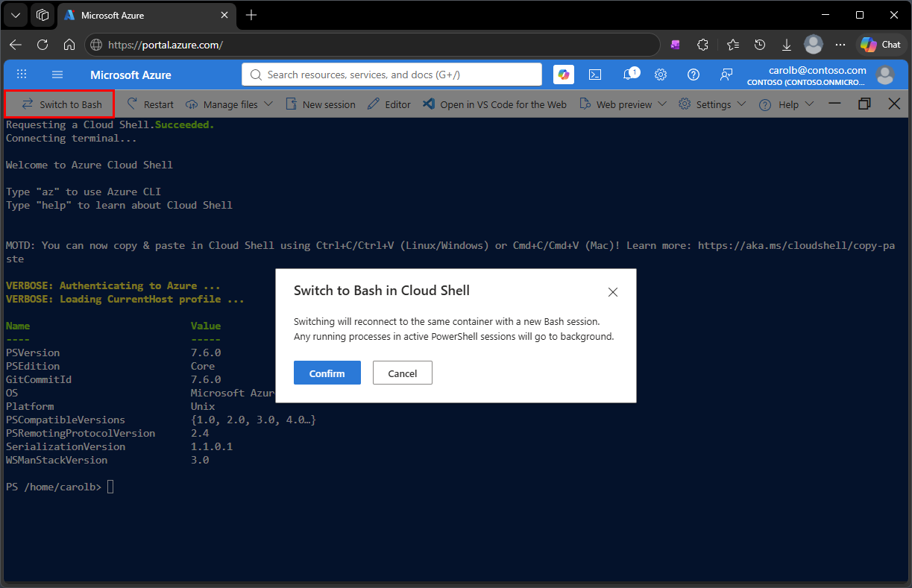Open browser history
This screenshot has width=912, height=588.
coord(760,45)
